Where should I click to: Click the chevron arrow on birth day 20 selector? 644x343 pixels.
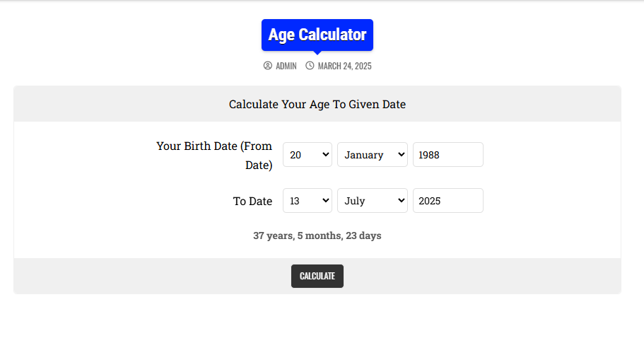(326, 154)
